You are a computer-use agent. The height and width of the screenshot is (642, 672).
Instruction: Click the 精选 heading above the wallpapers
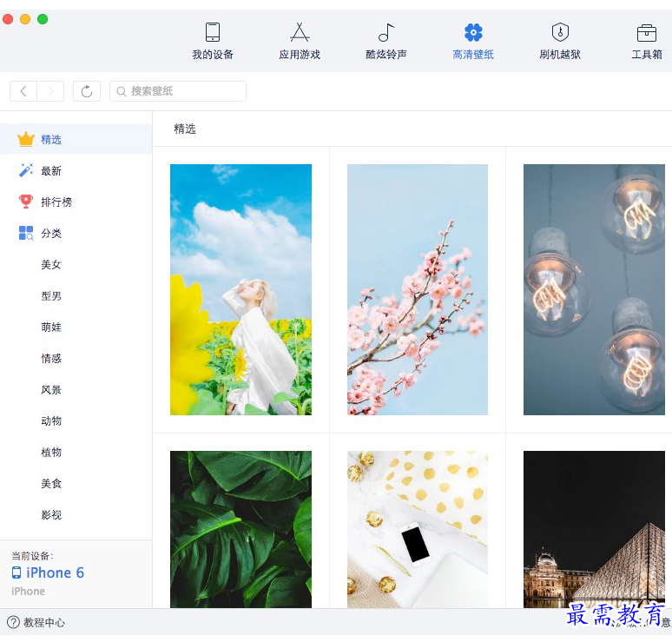coord(185,129)
